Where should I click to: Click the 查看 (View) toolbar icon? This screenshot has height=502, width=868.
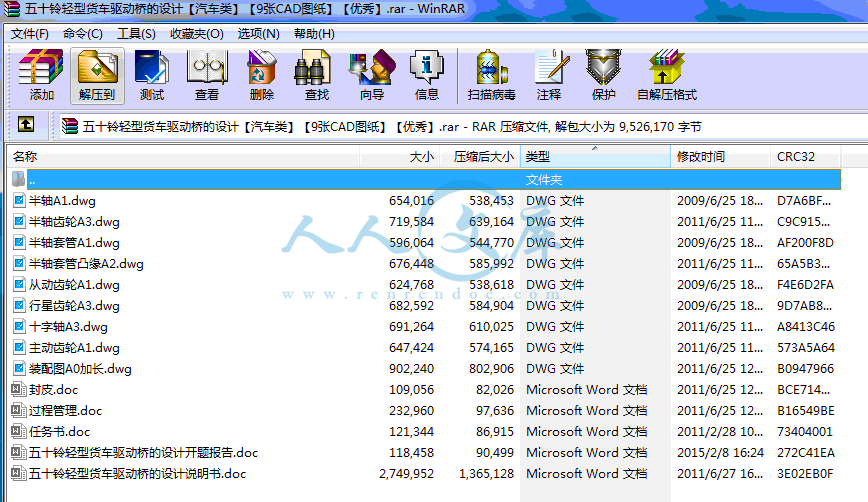[206, 75]
